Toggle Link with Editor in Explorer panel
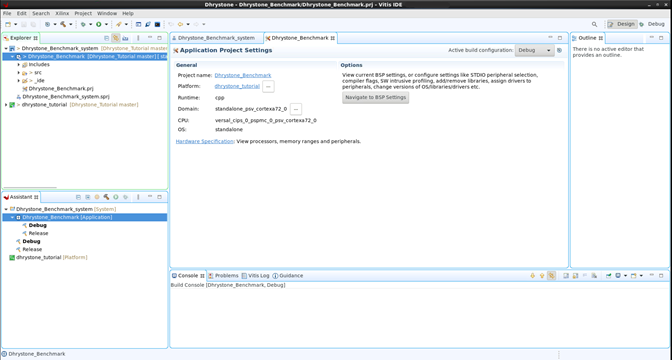The image size is (672, 360). pos(116,38)
